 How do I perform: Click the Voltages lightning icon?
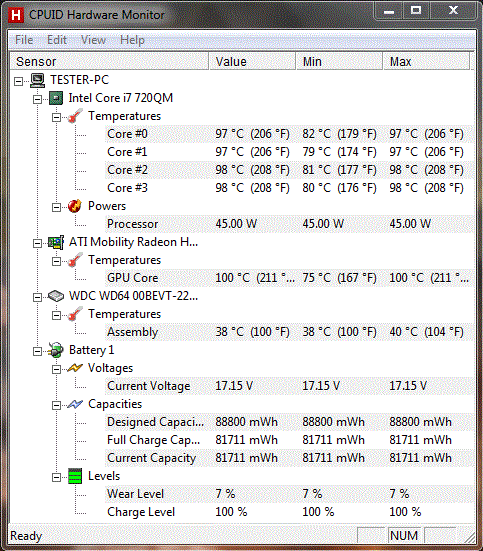[x=75, y=368]
